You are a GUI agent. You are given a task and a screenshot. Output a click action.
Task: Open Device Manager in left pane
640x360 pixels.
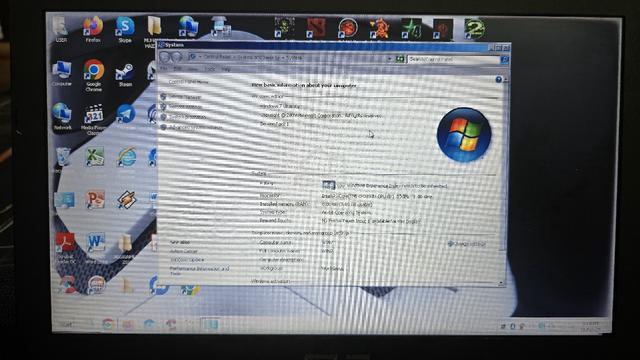pos(185,97)
